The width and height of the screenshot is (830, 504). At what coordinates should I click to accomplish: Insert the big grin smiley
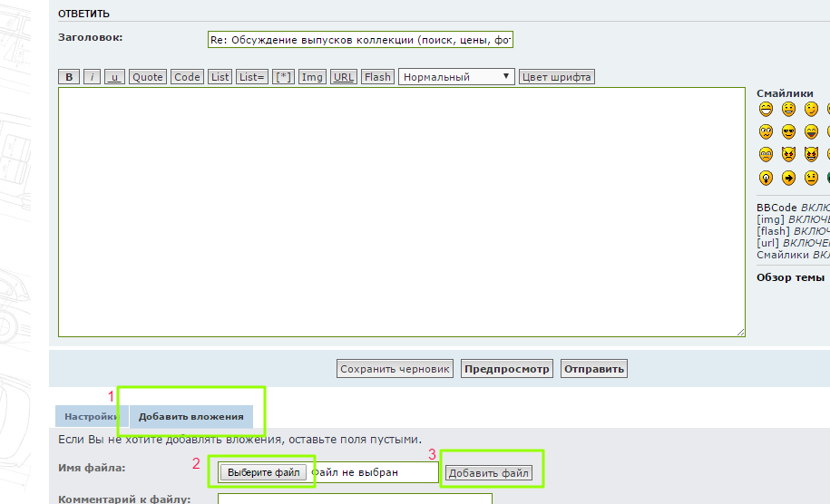(766, 109)
